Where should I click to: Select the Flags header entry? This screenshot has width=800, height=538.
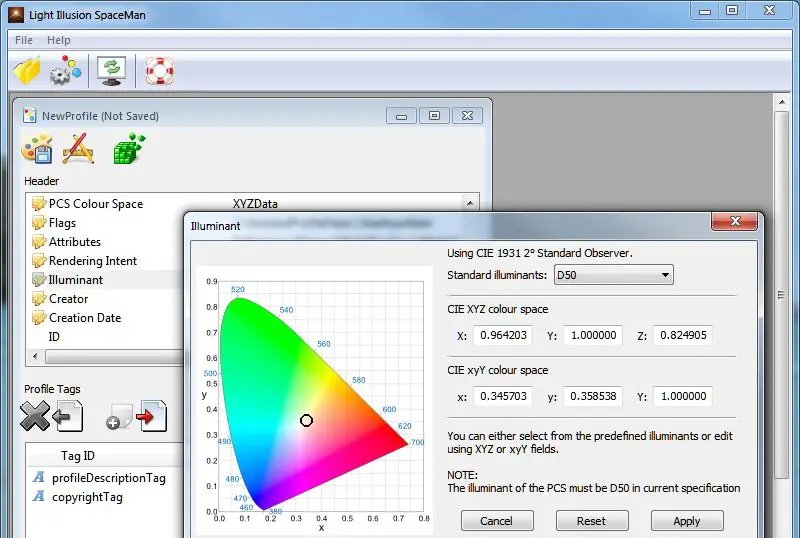[62, 223]
